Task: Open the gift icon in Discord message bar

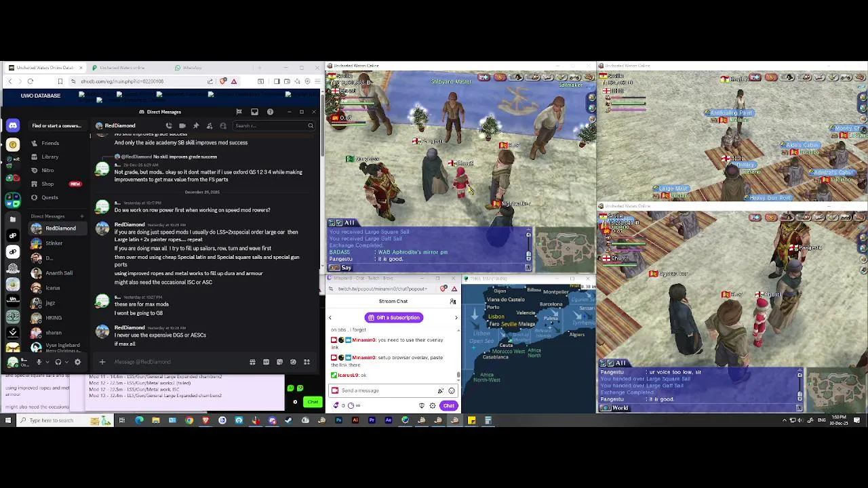Action: (252, 362)
